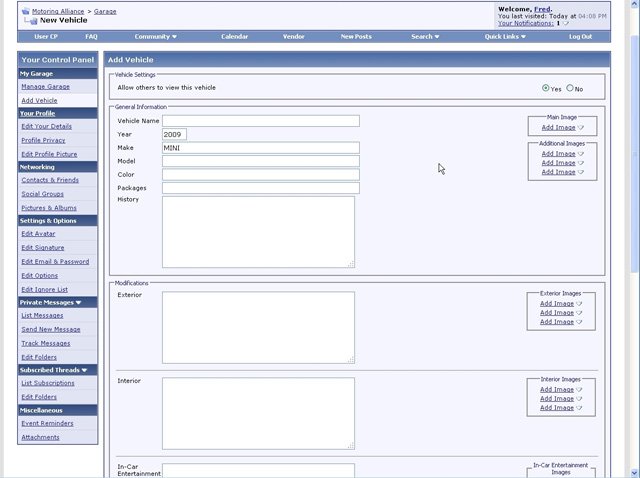The height and width of the screenshot is (478, 640).
Task: Open the Calendar from navigation bar
Action: tap(234, 37)
